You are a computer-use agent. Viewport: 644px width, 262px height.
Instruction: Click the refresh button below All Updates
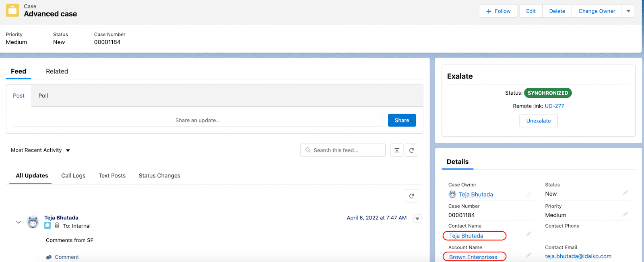click(411, 196)
